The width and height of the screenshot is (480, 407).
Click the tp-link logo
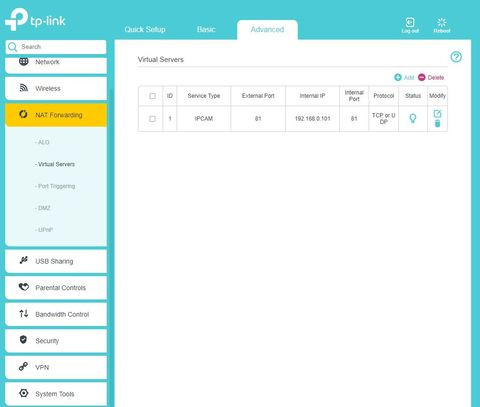35,19
